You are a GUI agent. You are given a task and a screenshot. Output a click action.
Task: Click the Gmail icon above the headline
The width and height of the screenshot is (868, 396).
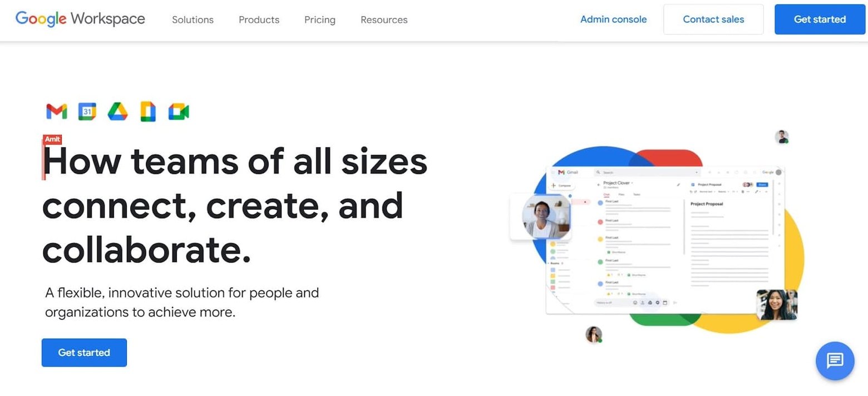tap(56, 111)
